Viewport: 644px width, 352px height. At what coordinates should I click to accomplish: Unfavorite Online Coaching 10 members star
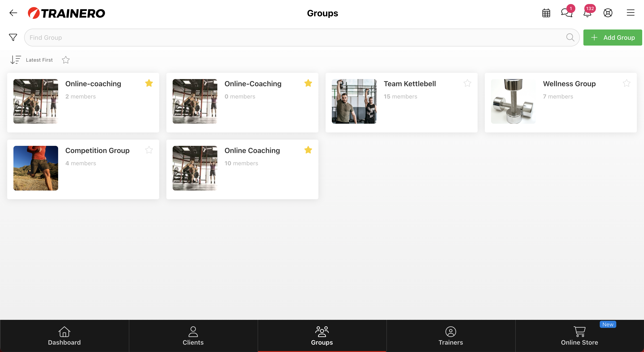tap(308, 150)
